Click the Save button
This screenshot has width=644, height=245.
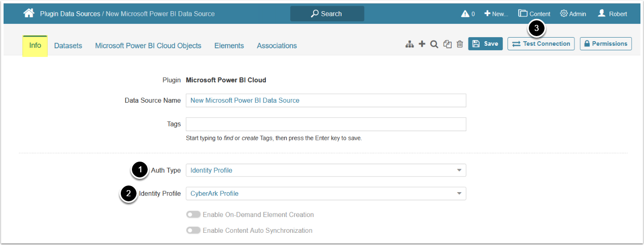pyautogui.click(x=485, y=44)
